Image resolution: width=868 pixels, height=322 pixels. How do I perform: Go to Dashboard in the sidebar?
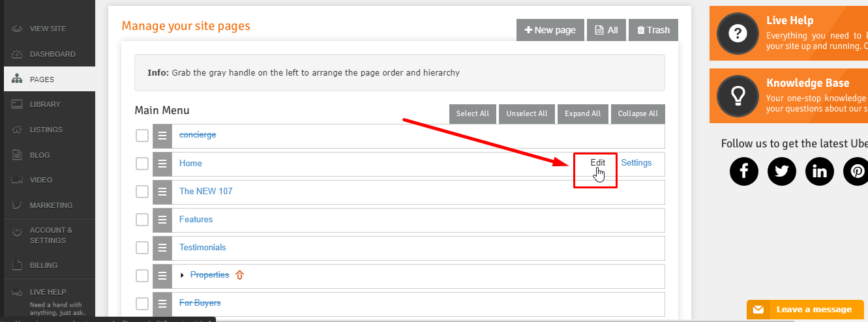coord(52,54)
